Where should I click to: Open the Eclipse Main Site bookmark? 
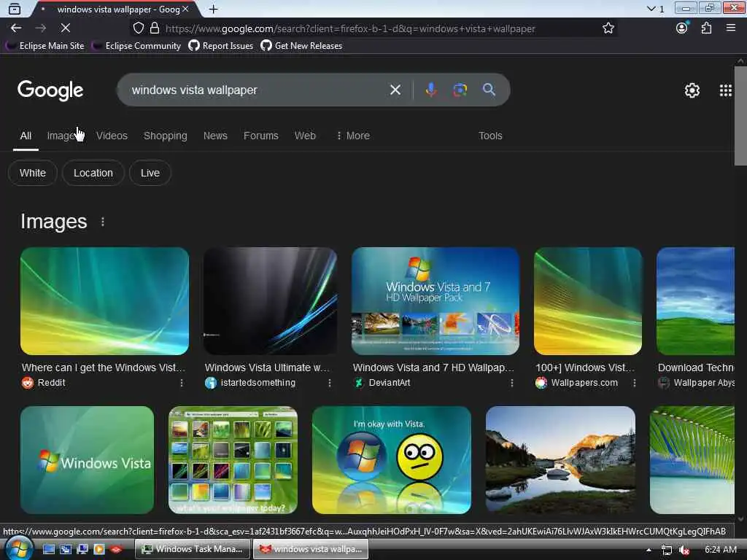45,46
